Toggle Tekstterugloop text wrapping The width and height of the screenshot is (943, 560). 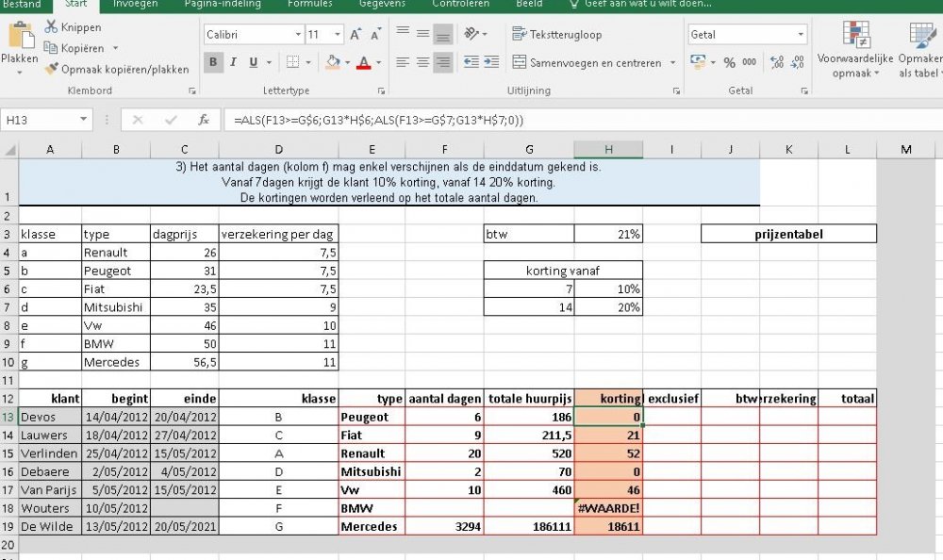(x=556, y=35)
